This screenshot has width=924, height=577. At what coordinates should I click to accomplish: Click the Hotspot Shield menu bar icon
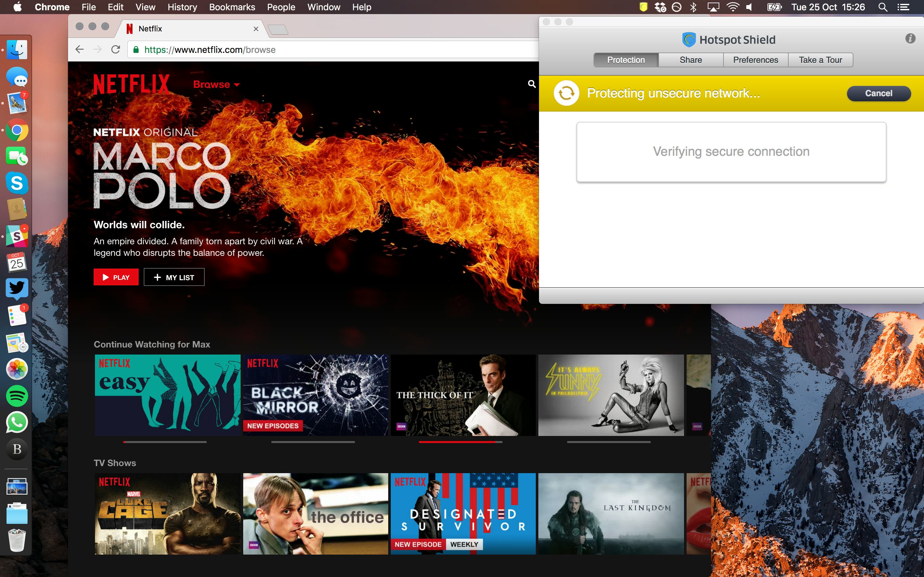point(643,7)
